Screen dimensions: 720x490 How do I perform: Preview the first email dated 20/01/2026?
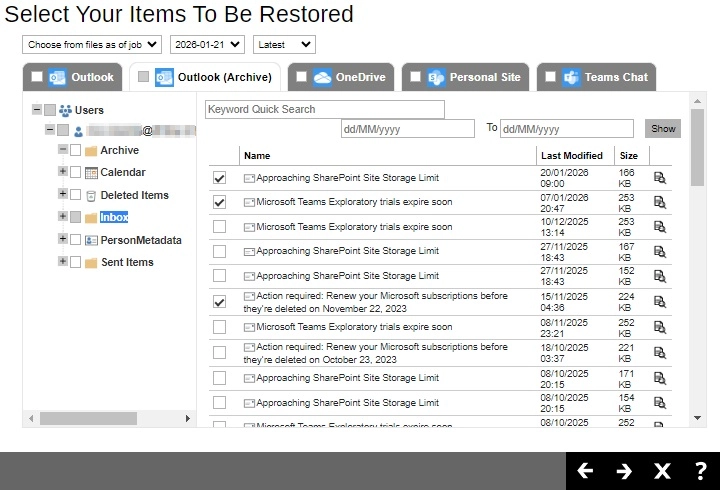[660, 177]
